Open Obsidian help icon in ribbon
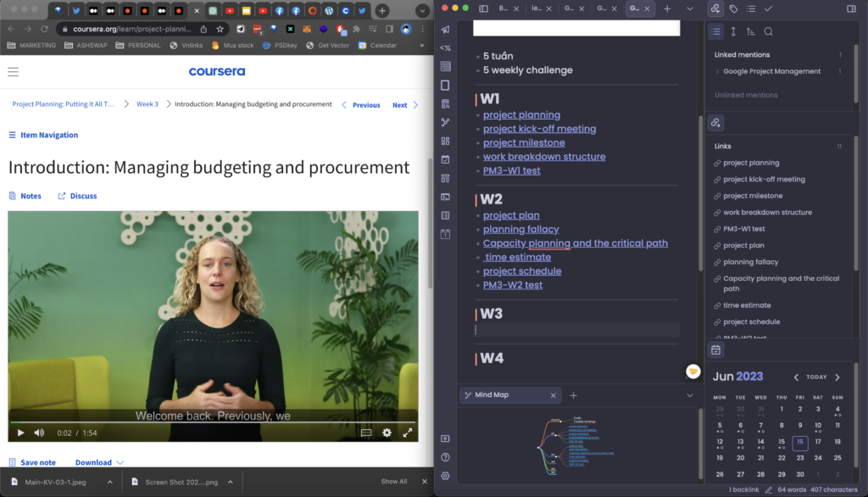Viewport: 868px width, 497px height. click(x=445, y=457)
